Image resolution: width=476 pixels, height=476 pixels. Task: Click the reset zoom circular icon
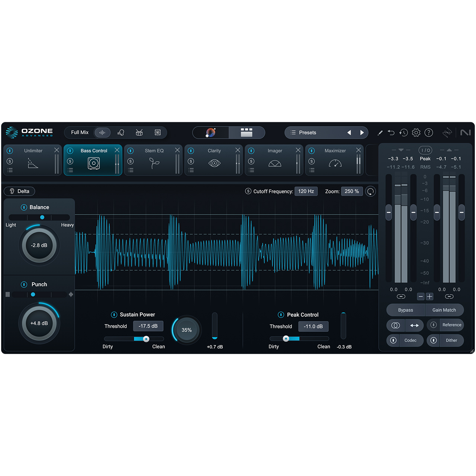coord(370,192)
